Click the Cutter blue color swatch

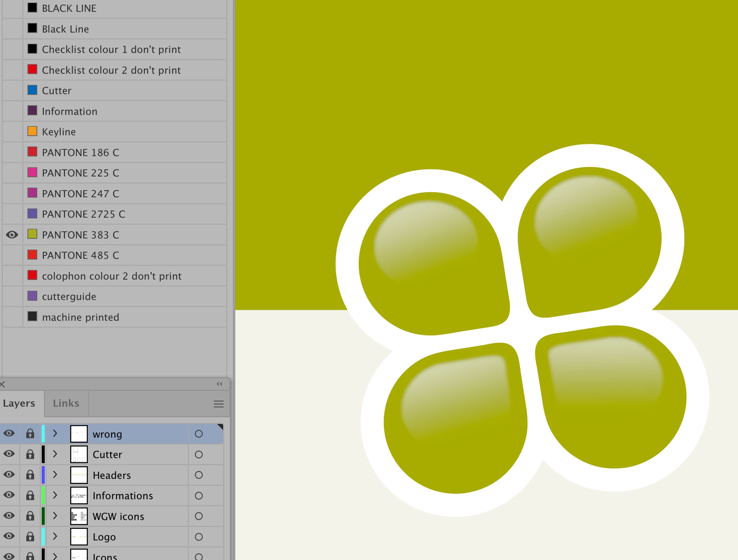(x=33, y=90)
